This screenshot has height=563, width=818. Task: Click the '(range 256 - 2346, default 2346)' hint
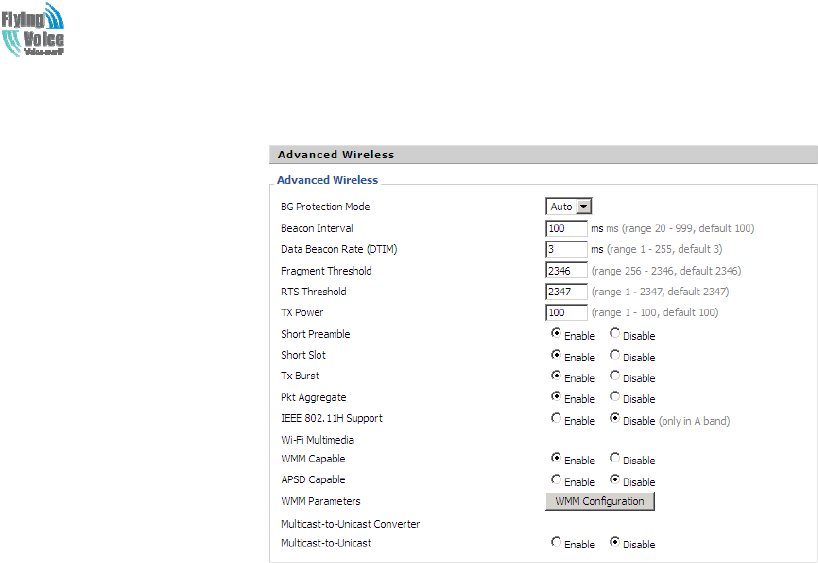click(x=666, y=271)
